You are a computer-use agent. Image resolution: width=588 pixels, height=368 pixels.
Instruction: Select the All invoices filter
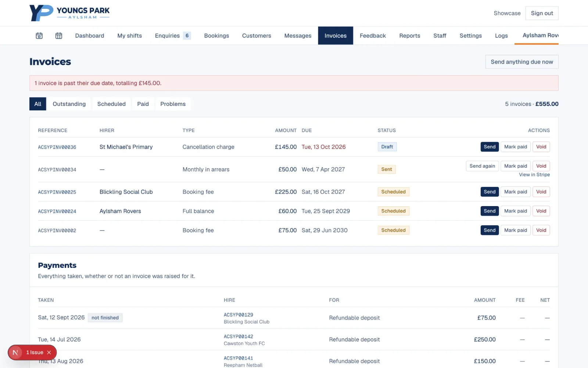coord(38,104)
